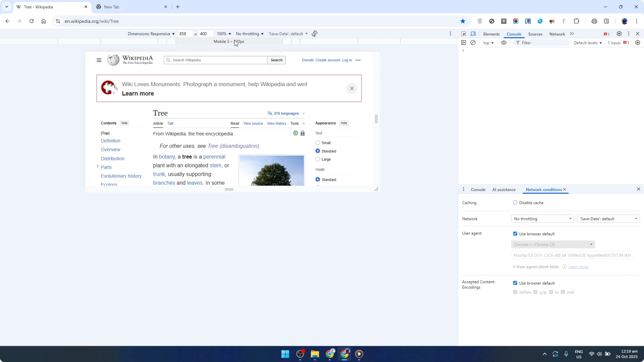Screen dimensions: 644x362
Task: Click the Wikipedia globe logo
Action: coord(113,60)
